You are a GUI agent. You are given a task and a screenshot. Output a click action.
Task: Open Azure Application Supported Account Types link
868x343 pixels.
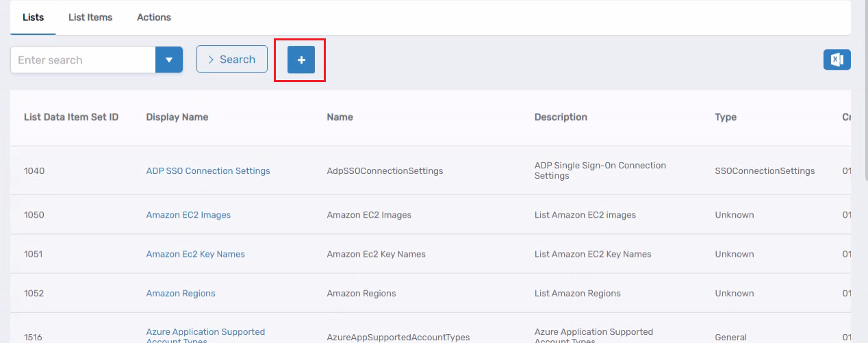click(205, 335)
